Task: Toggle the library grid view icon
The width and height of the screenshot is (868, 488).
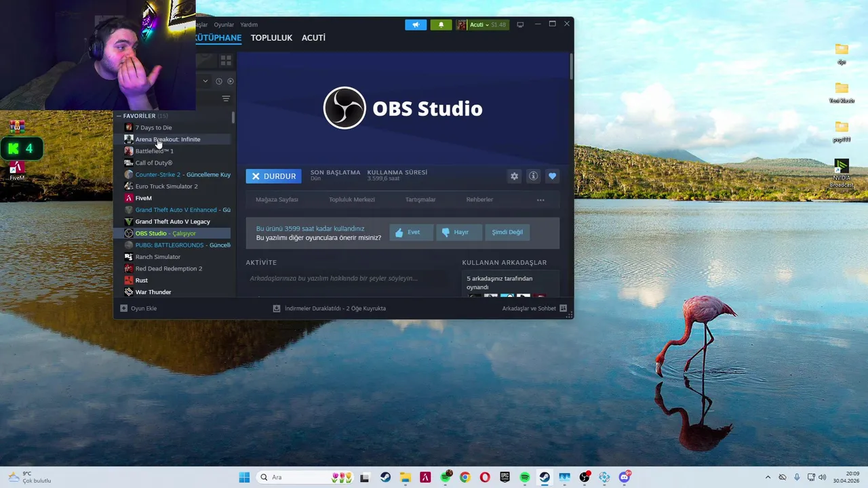Action: tap(226, 60)
